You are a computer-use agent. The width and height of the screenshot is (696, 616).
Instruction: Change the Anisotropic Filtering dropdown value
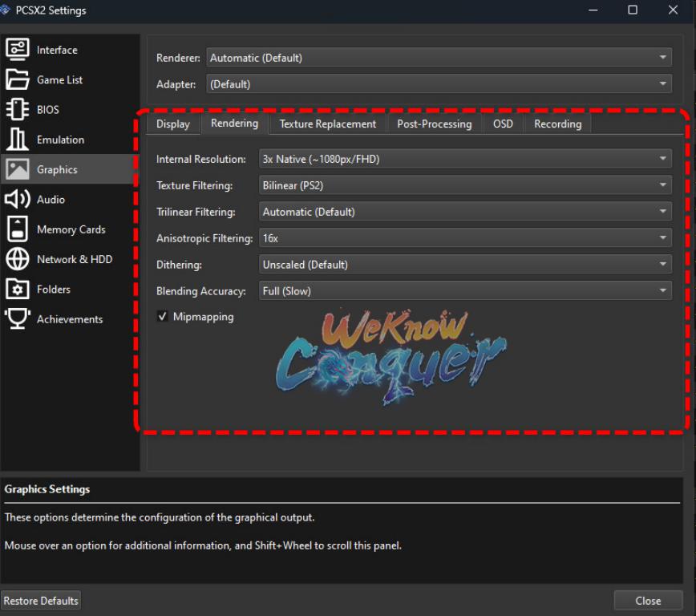point(465,238)
